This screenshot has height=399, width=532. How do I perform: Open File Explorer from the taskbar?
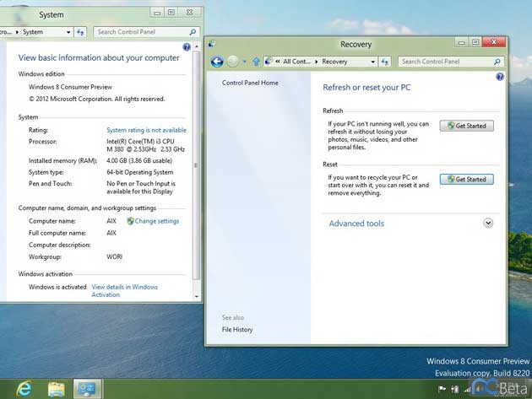(56, 388)
